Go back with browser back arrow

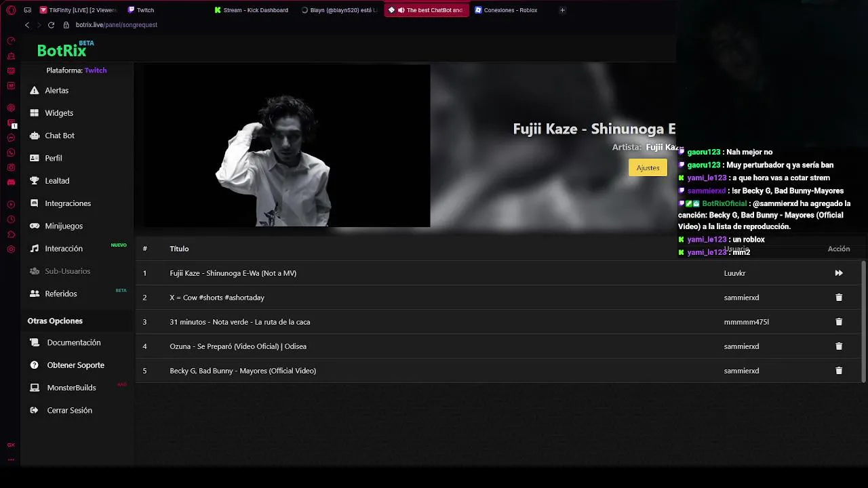click(x=27, y=25)
